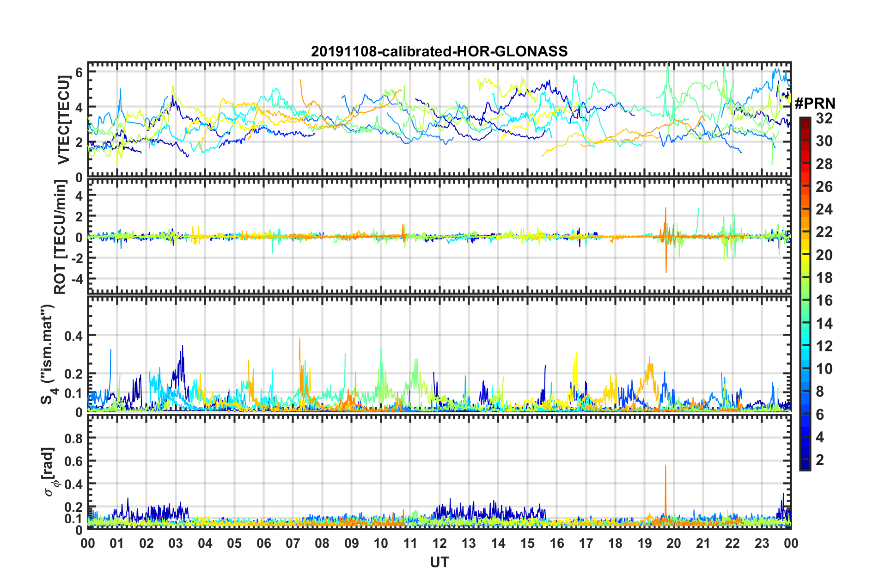Click the σφ axis tick value 0.4
Viewport: 879px width, 588px height.
coord(73,484)
